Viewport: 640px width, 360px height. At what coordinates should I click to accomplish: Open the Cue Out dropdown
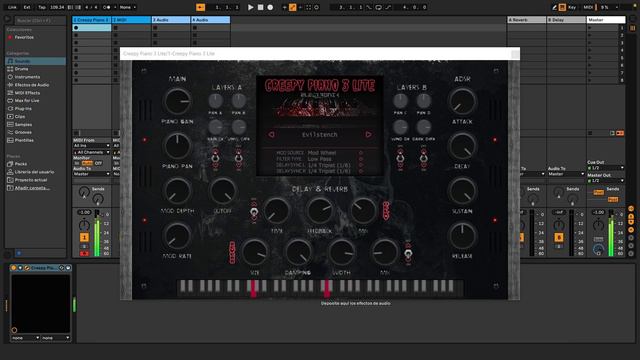point(606,168)
